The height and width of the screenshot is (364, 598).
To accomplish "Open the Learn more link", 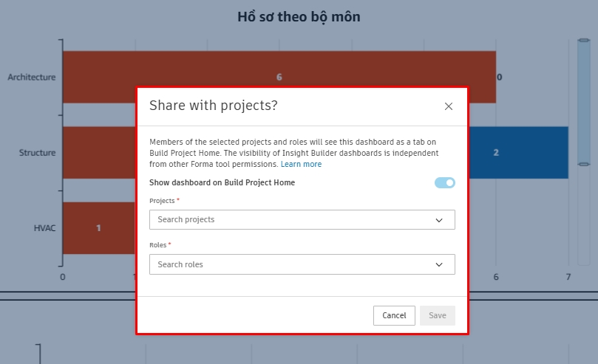I will pyautogui.click(x=301, y=164).
